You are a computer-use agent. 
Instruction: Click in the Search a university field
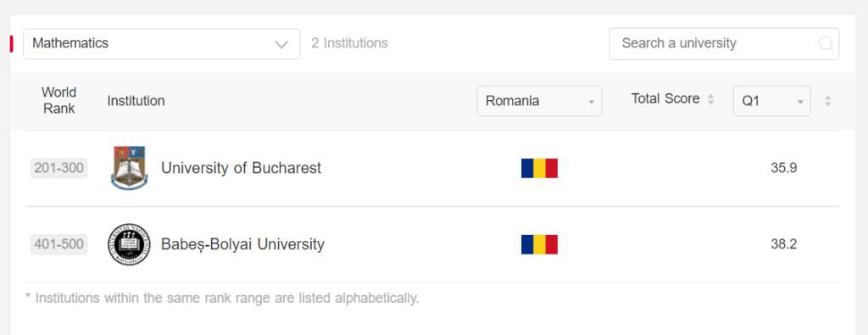[x=724, y=44]
